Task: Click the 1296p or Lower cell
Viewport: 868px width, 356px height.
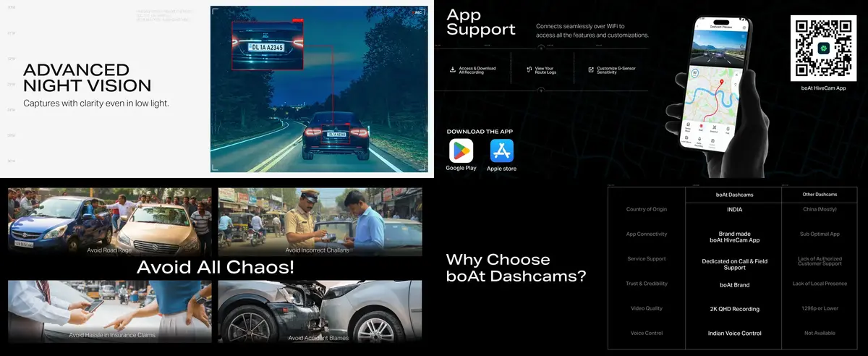Action: [x=820, y=308]
